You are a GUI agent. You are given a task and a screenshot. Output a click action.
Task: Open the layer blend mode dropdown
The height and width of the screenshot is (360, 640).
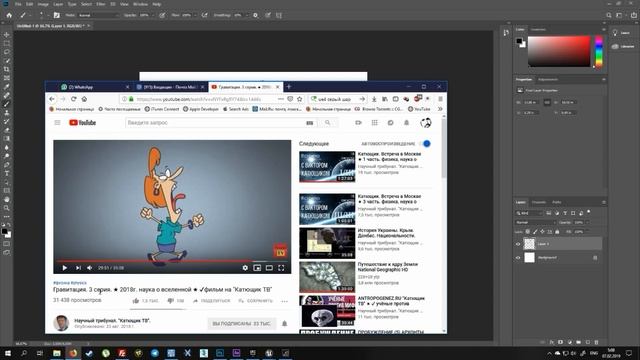click(x=535, y=222)
